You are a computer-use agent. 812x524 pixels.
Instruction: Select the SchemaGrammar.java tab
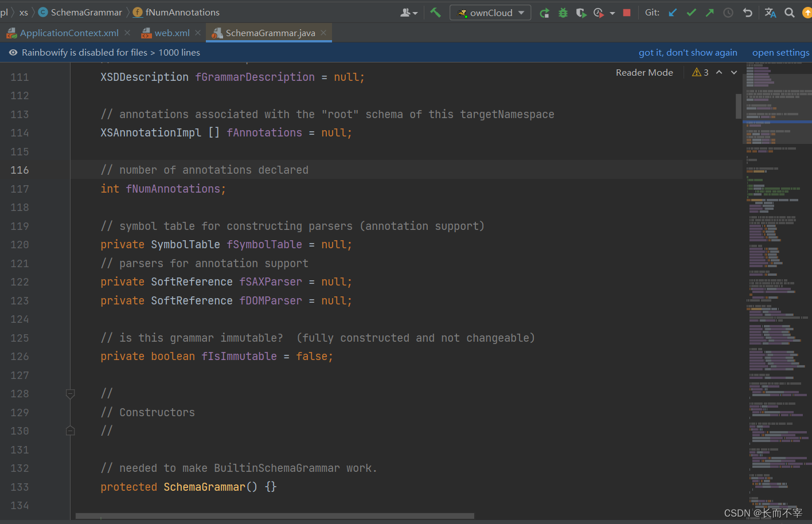pos(270,33)
